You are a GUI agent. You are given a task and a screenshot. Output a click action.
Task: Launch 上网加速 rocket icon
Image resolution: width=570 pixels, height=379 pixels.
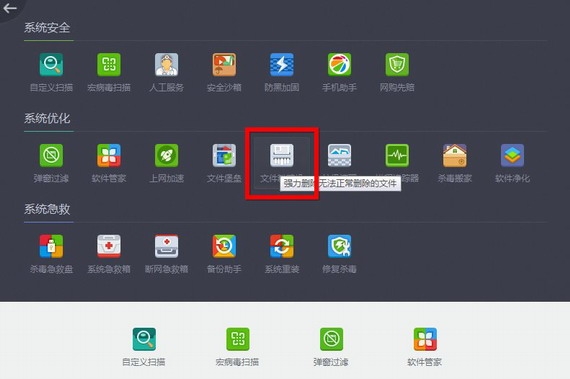point(166,156)
